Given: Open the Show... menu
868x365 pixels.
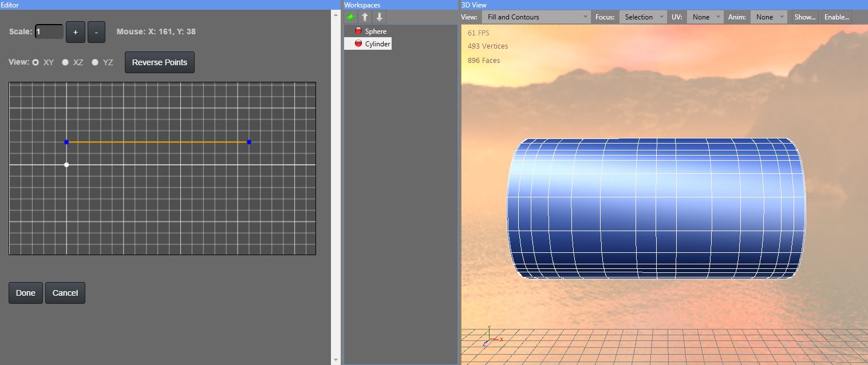Looking at the screenshot, I should coord(804,17).
